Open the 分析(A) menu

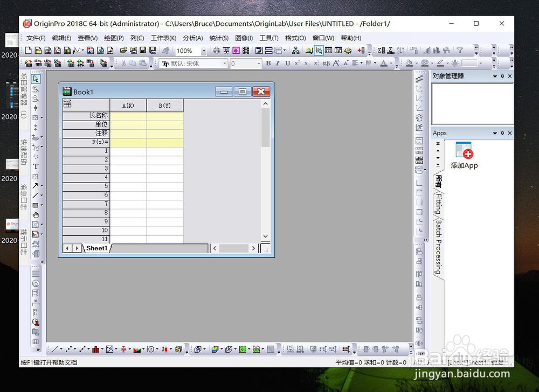pyautogui.click(x=193, y=38)
